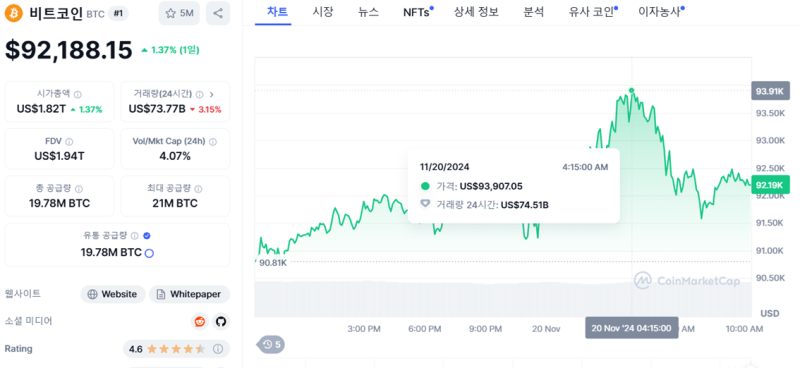Click the info icon next to FDV
Image resolution: width=800 pixels, height=368 pixels.
[x=69, y=141]
